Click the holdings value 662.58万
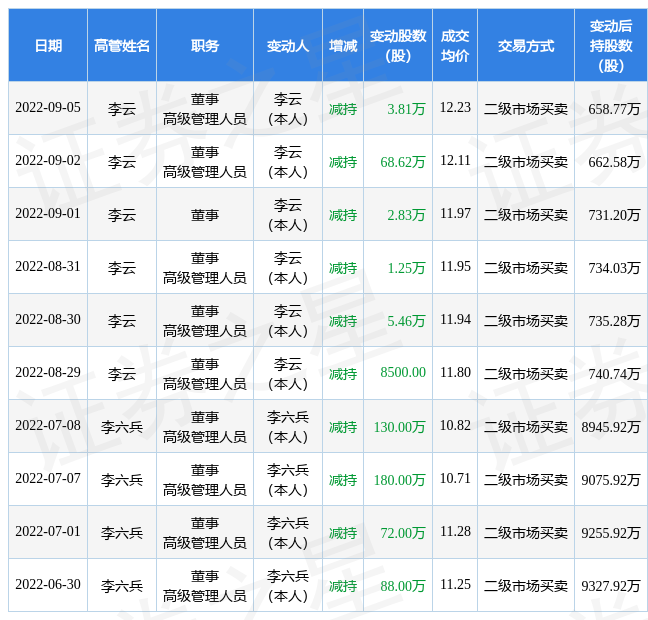The image size is (648, 620). 614,162
